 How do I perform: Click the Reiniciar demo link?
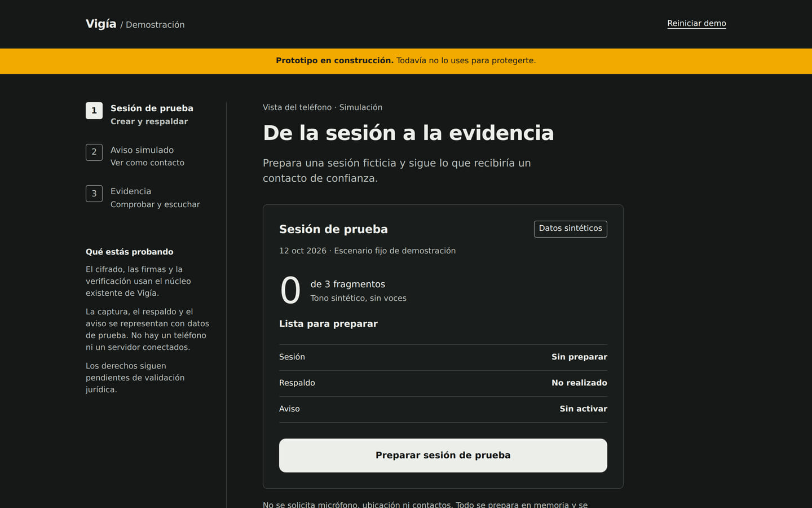pyautogui.click(x=696, y=23)
